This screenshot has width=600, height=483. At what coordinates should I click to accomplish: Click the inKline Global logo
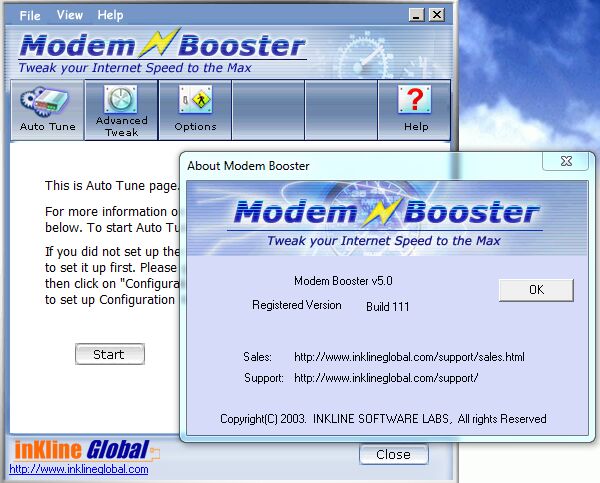point(86,450)
